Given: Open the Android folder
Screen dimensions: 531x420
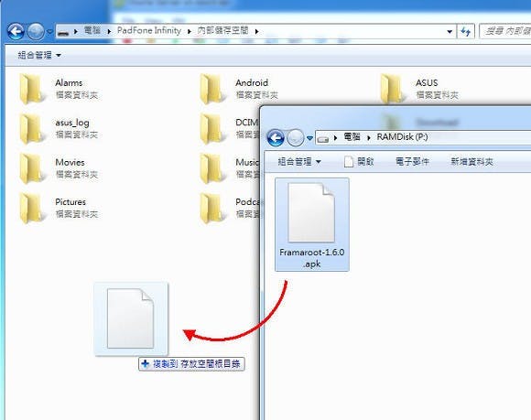Looking at the screenshot, I should point(240,89).
